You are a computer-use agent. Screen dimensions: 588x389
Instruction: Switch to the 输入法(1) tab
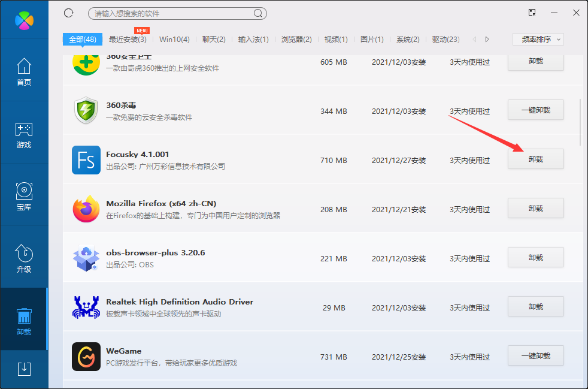(x=253, y=40)
